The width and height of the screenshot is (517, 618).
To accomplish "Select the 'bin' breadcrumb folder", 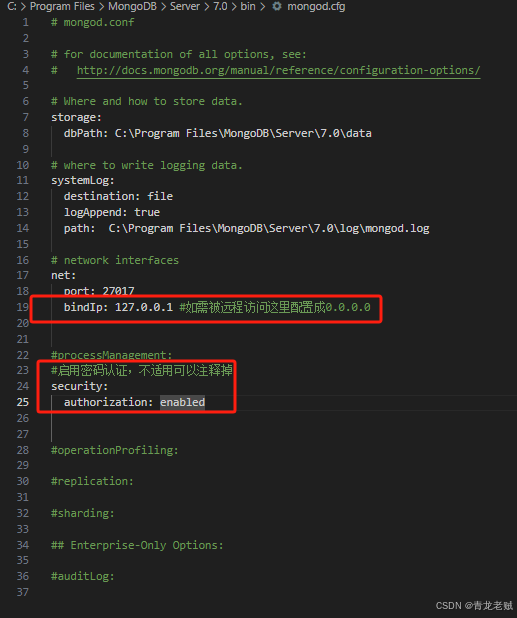I will pos(248,6).
